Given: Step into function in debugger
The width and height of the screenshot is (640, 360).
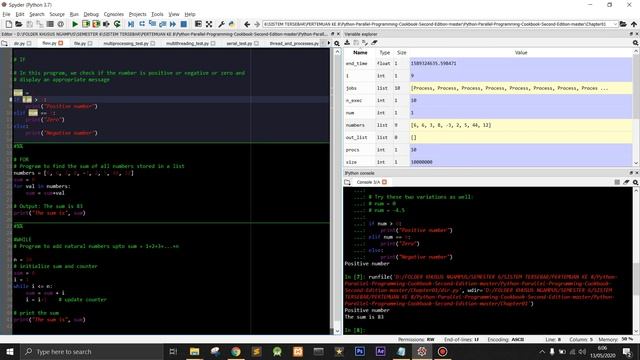Looking at the screenshot, I should pyautogui.click(x=152, y=24).
